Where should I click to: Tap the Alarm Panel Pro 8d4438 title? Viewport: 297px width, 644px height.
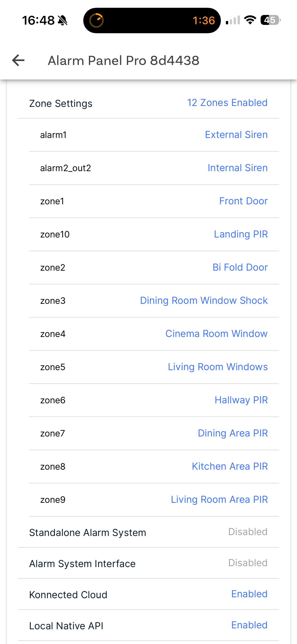123,61
